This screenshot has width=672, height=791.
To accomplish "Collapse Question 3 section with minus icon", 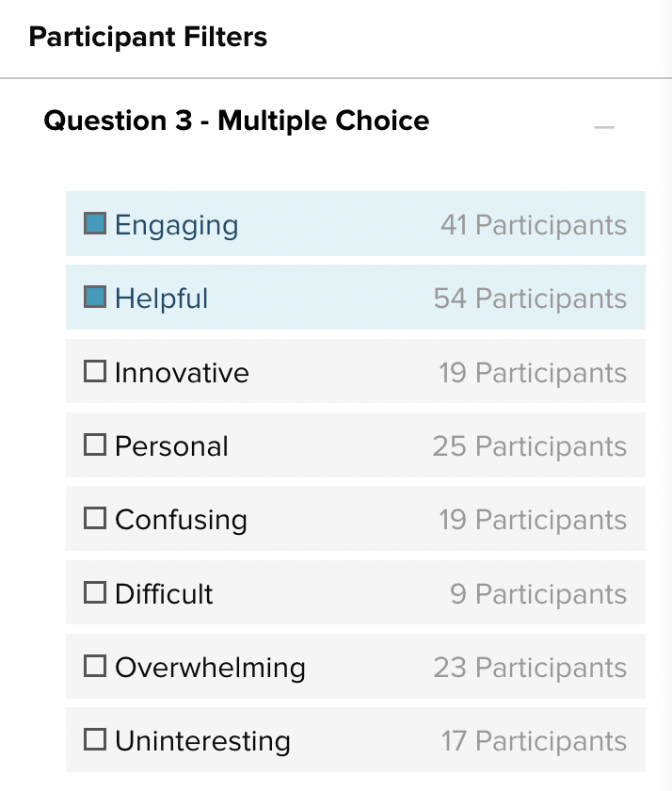I will pyautogui.click(x=604, y=127).
